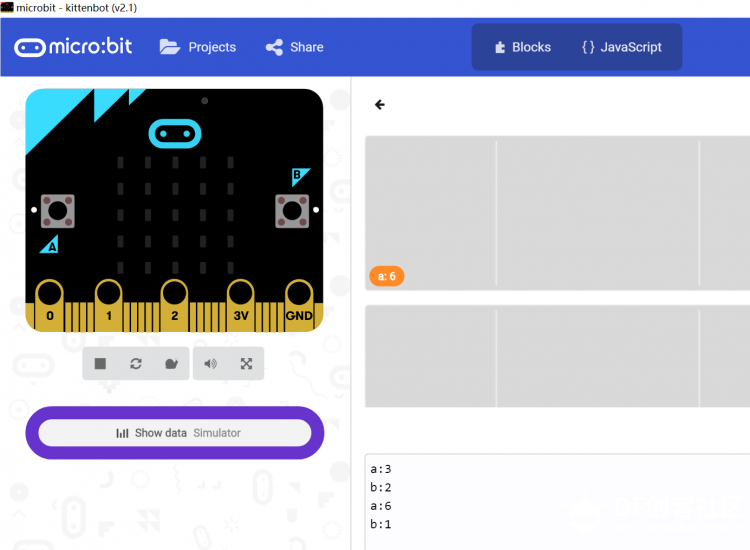Click the Show data Simulator button
Viewport: 750px width, 550px height.
tap(175, 433)
